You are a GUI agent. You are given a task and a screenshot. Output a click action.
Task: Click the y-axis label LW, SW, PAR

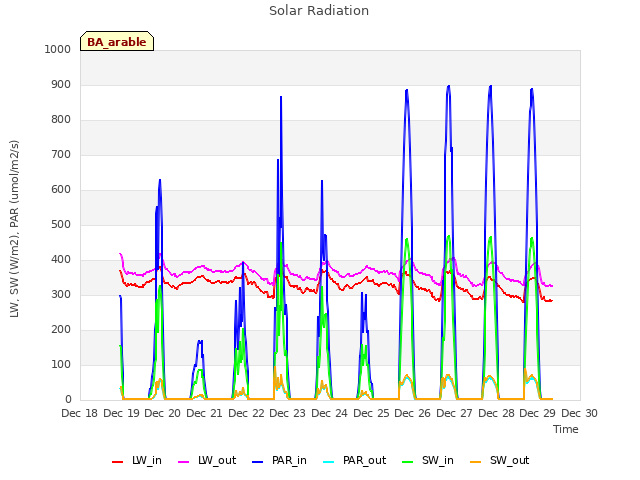pyautogui.click(x=14, y=229)
